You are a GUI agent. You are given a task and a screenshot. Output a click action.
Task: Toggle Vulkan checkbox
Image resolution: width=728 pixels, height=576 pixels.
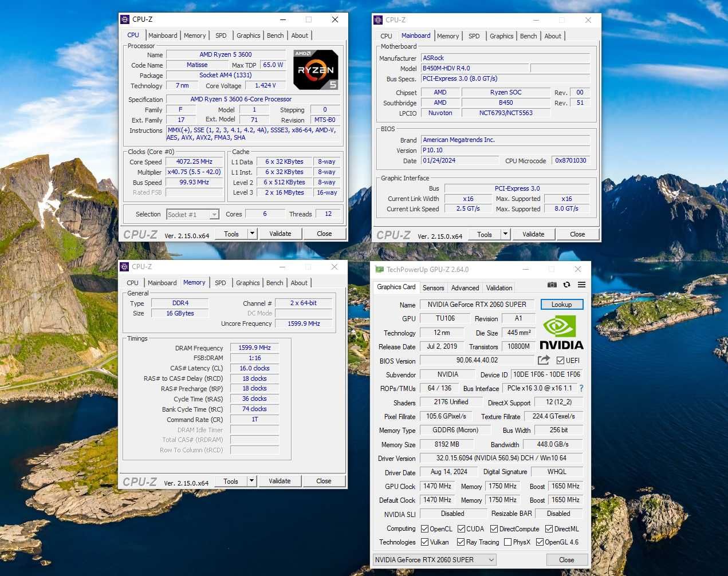(424, 542)
